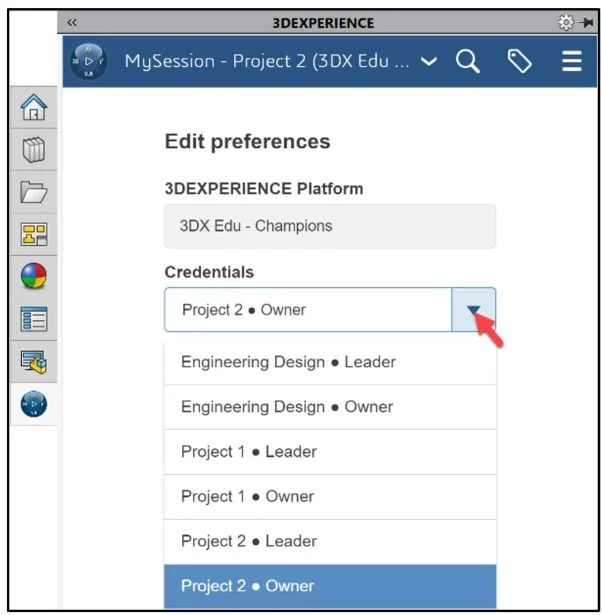Open the File Explorer folder icon
The width and height of the screenshot is (602, 615).
coord(33,194)
